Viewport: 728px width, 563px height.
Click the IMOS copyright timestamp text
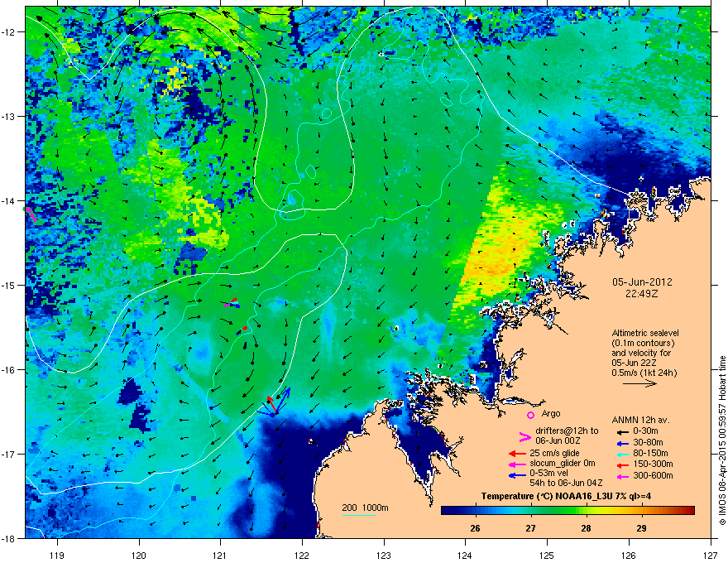(x=722, y=440)
